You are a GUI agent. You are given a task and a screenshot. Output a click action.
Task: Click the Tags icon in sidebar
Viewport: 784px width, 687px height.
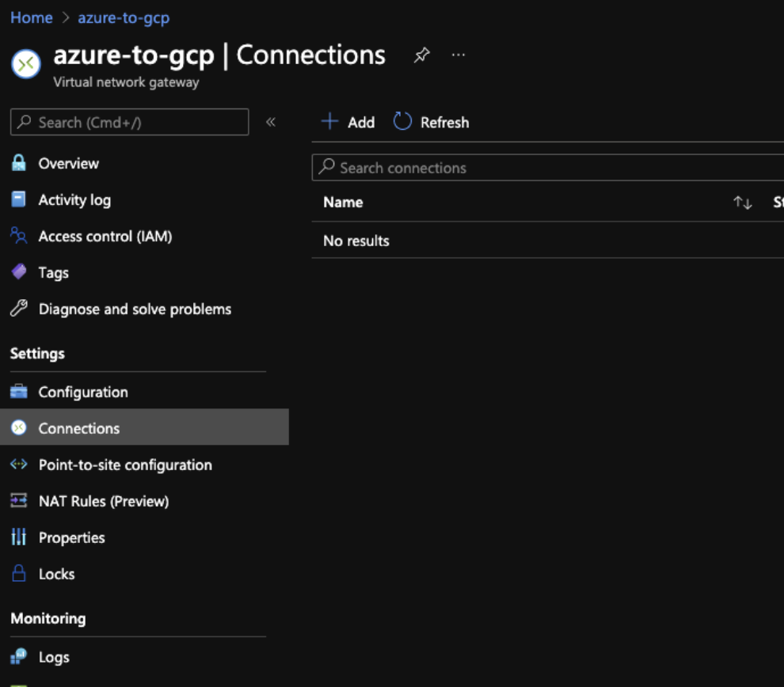pyautogui.click(x=18, y=272)
